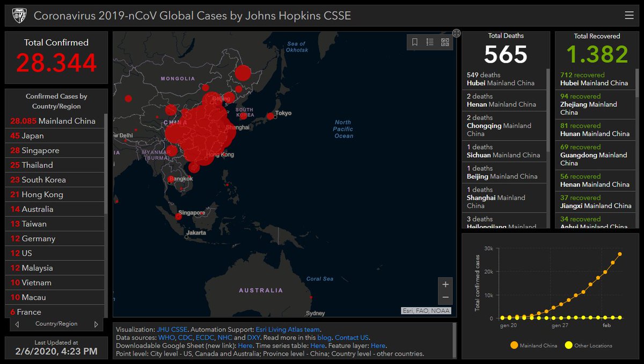The width and height of the screenshot is (644, 364).
Task: Select the Malaysia row with 12 cases
Action: (x=55, y=268)
